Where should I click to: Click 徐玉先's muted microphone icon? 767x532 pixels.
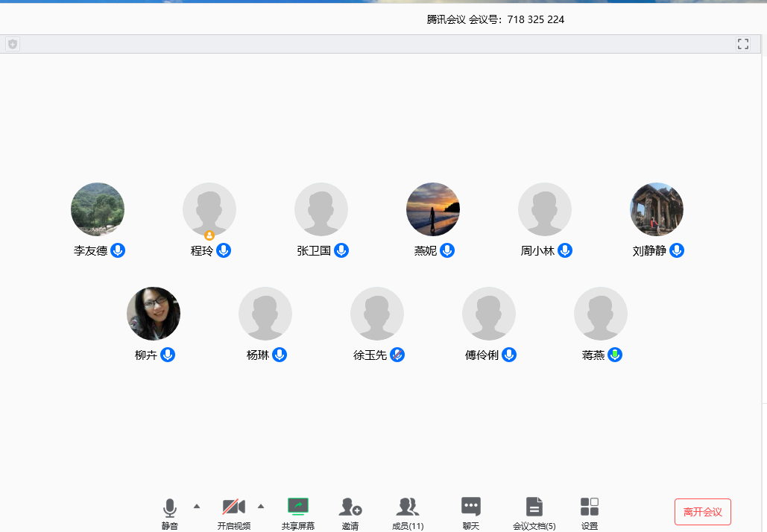tap(398, 355)
